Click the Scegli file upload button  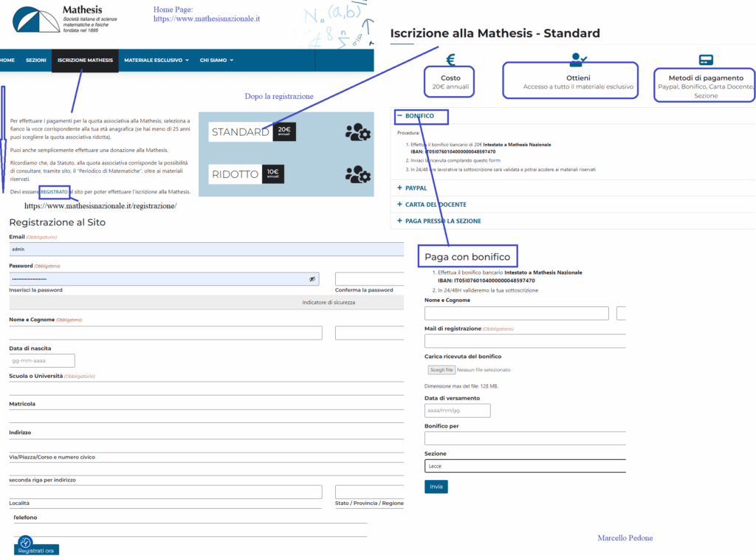(x=441, y=370)
